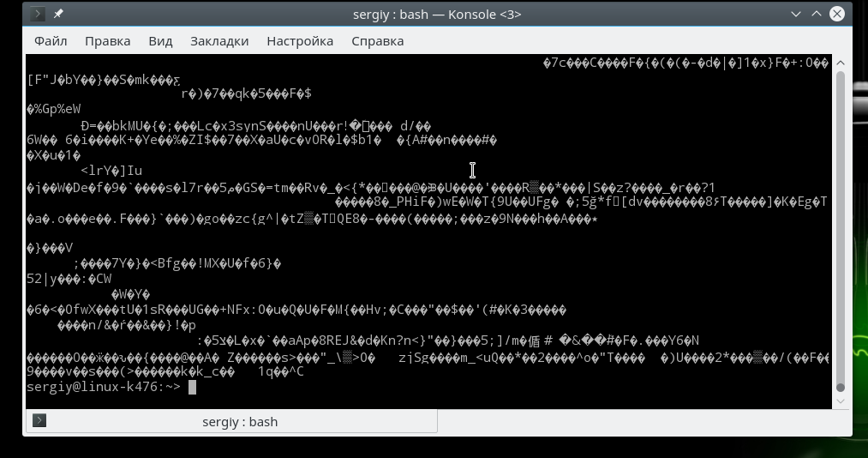Select the 'sergiy : bash' tab
Image resolution: width=868 pixels, height=458 pixels.
[x=231, y=421]
